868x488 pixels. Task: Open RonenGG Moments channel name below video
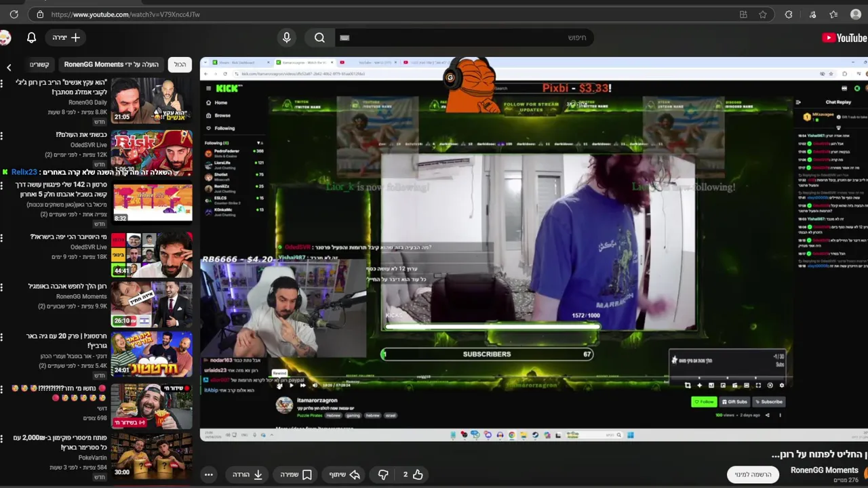pyautogui.click(x=824, y=470)
